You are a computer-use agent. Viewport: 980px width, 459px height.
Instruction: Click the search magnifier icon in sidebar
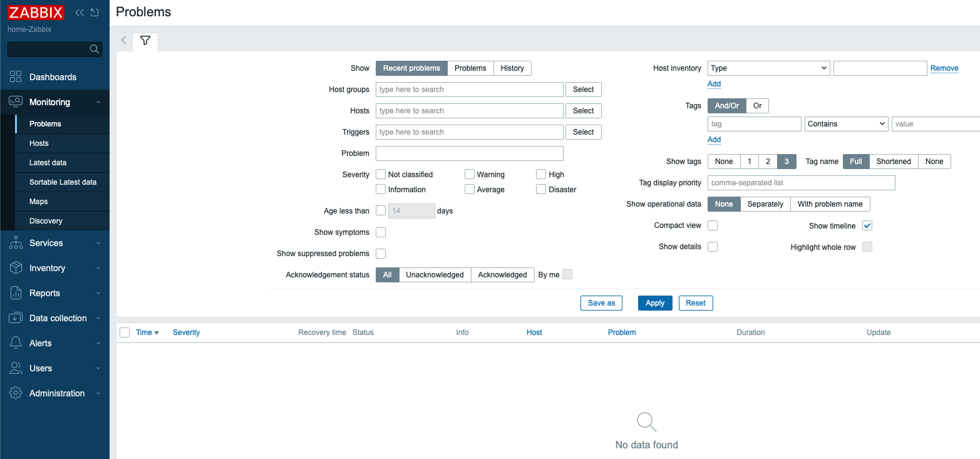point(95,49)
